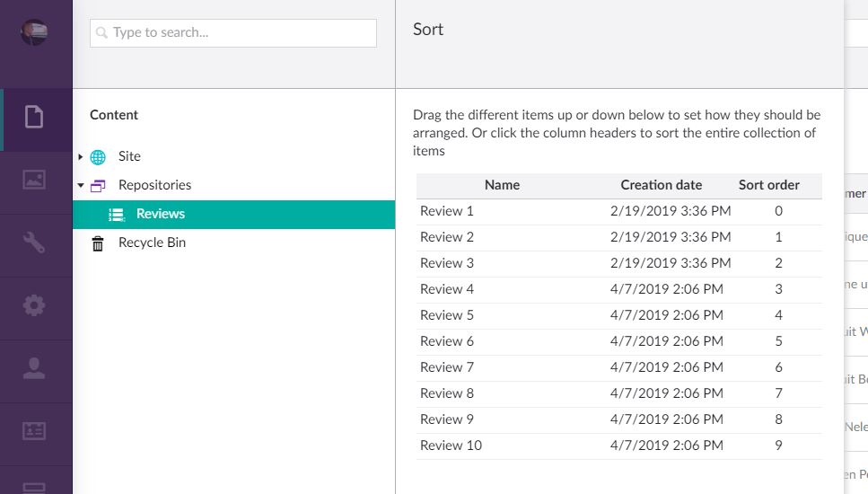
Task: Click the Site globe icon
Action: click(98, 157)
